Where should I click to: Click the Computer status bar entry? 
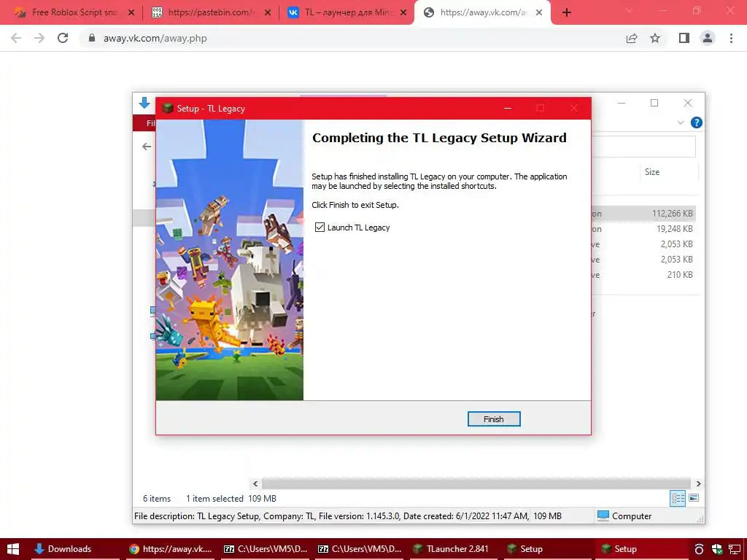(x=624, y=516)
